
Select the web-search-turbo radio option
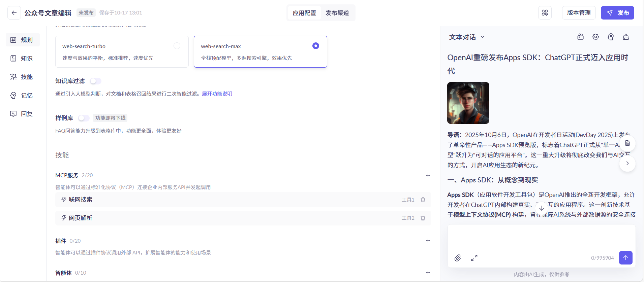[177, 46]
